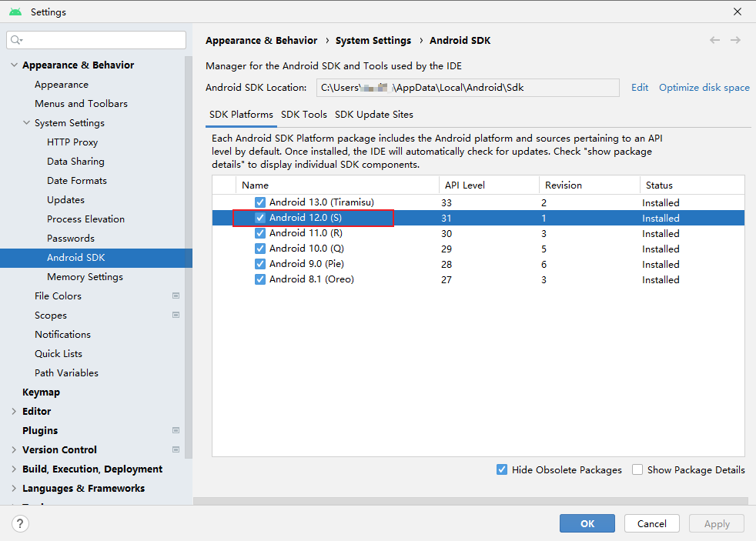Click the Optimize disk space link
This screenshot has width=756, height=541.
(704, 88)
